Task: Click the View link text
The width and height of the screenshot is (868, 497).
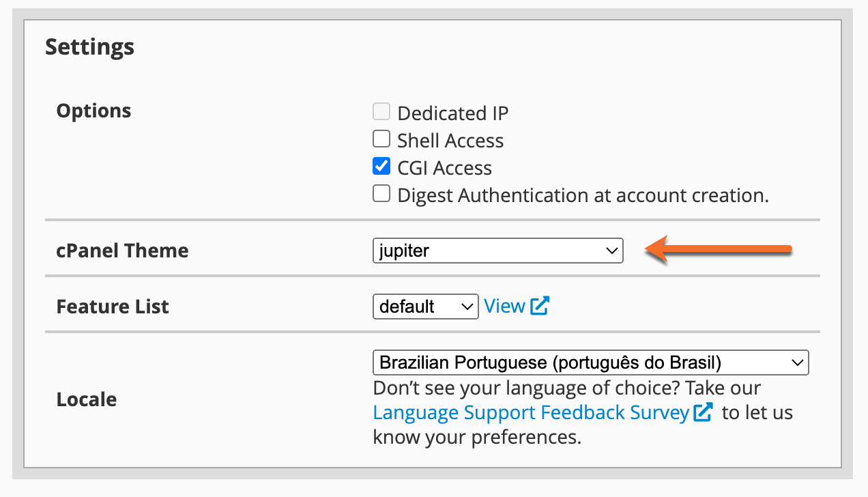Action: [x=504, y=307]
